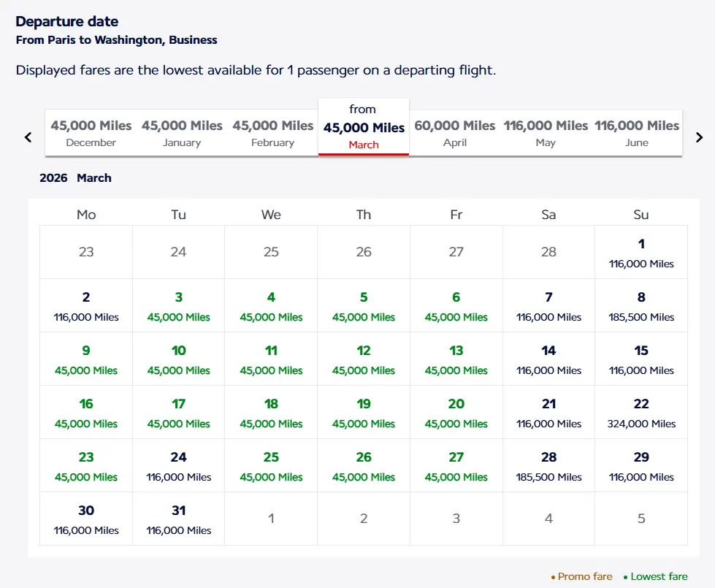Select March 31 departure date
Image resolution: width=715 pixels, height=588 pixels.
click(x=179, y=519)
